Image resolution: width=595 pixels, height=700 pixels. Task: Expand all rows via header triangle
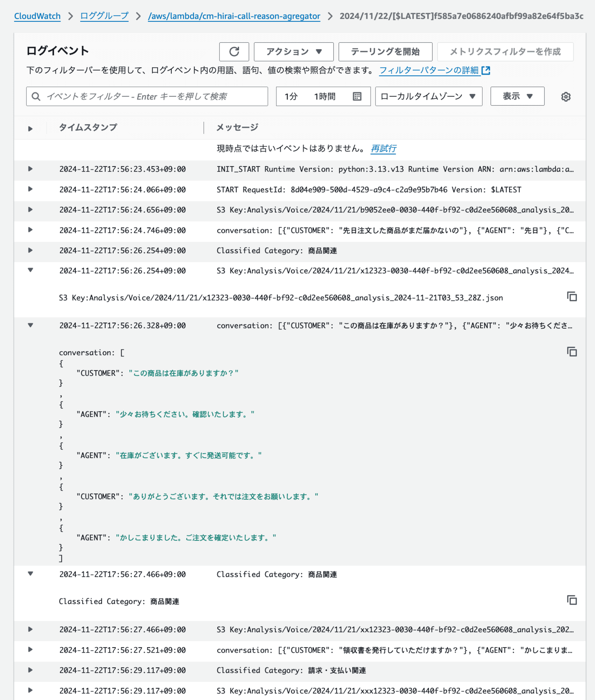pos(30,129)
